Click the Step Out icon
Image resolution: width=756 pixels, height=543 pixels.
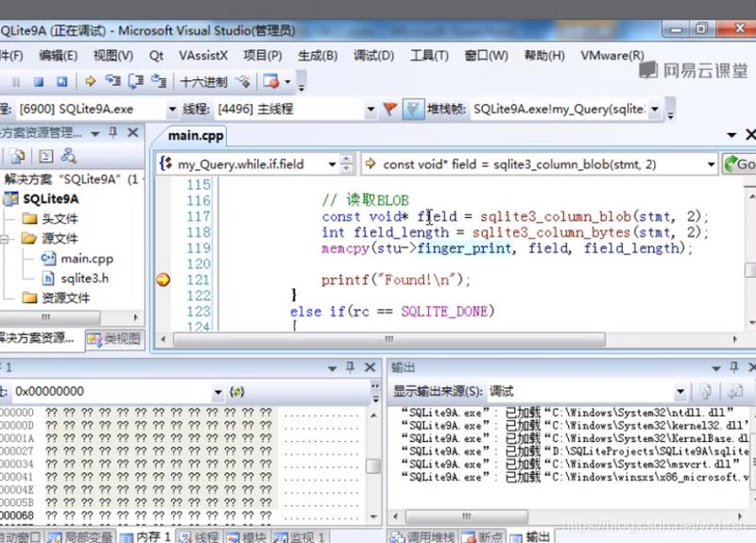159,81
